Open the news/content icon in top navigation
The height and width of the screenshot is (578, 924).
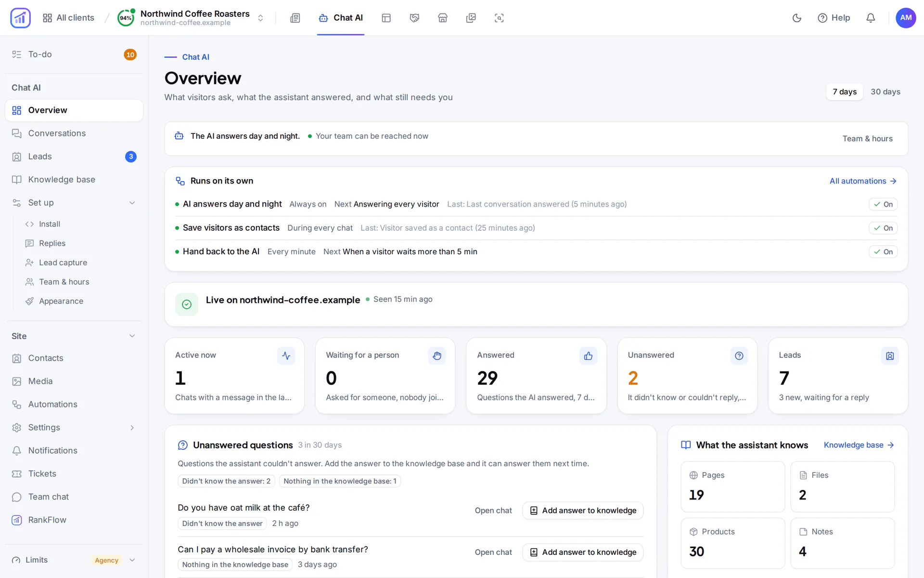(x=295, y=18)
